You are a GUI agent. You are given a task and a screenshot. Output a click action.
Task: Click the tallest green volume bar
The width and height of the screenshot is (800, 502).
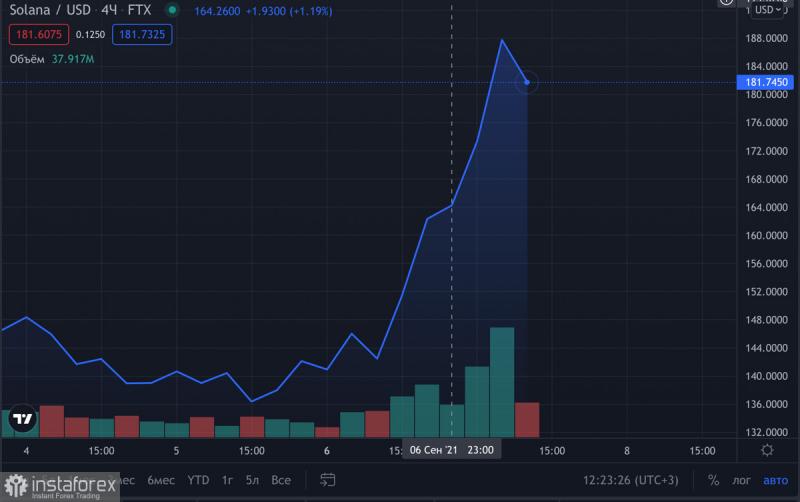point(502,382)
